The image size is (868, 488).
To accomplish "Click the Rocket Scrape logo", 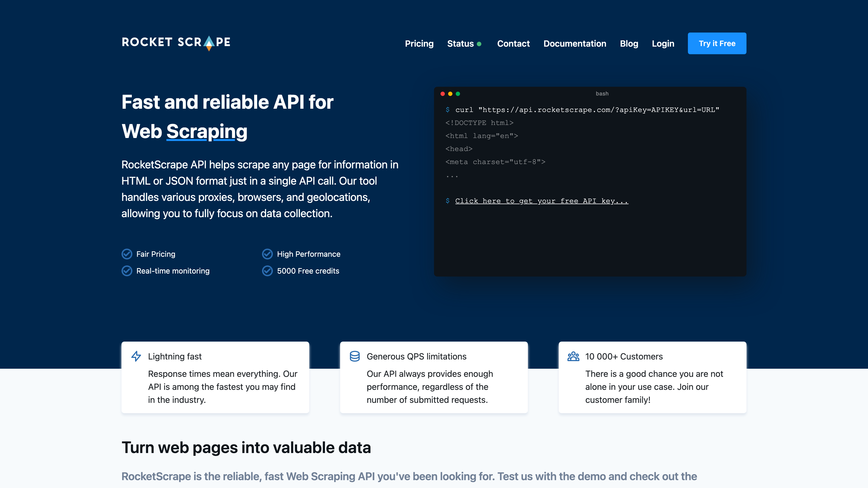I will [x=176, y=43].
